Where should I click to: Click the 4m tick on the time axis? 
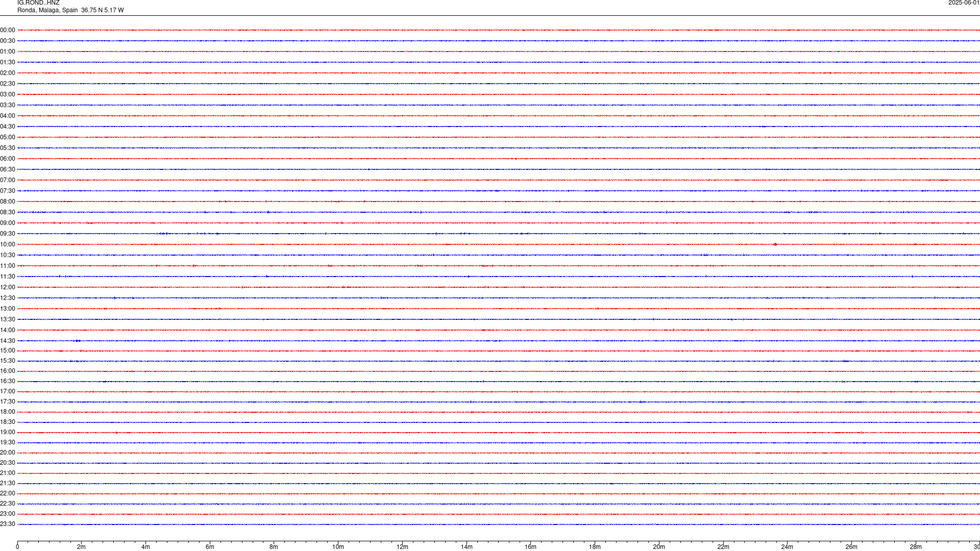[x=145, y=547]
